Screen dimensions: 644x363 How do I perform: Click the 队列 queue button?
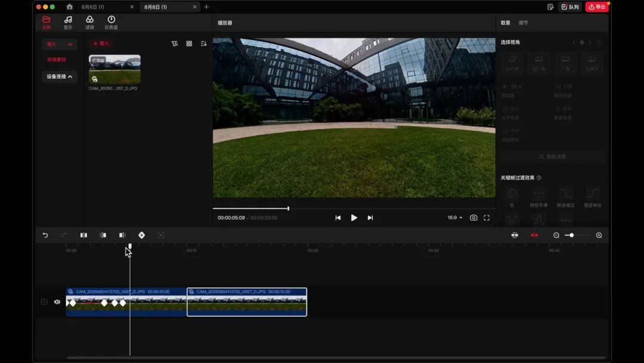pos(570,7)
